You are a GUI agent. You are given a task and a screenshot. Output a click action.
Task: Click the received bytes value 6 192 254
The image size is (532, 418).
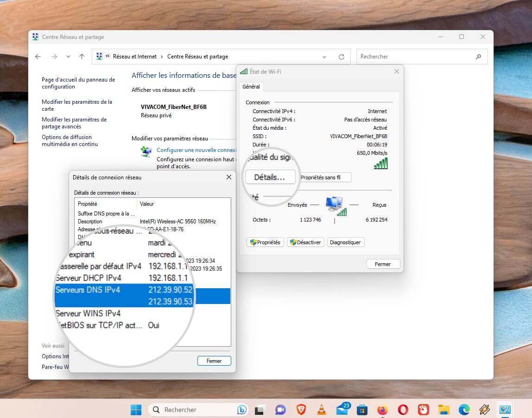coord(377,220)
